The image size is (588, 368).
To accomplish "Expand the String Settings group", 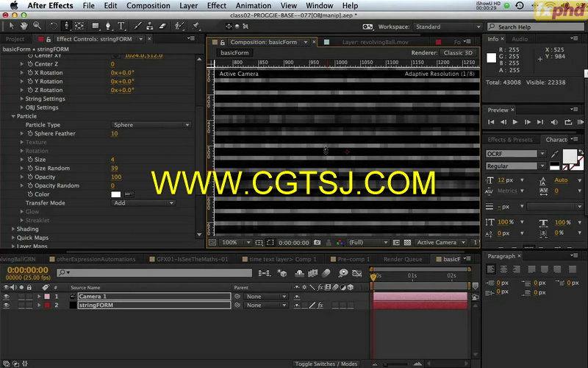I will tap(22, 99).
